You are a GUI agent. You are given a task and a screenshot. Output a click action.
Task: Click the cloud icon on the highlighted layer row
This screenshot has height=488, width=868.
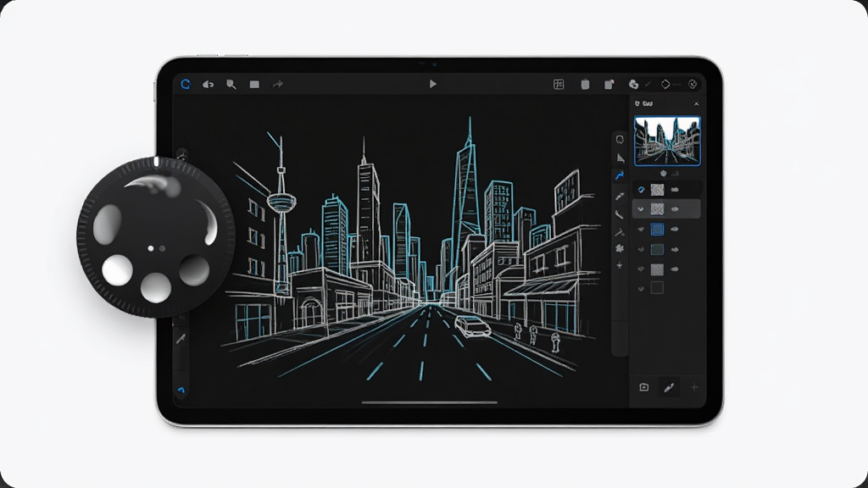point(675,209)
